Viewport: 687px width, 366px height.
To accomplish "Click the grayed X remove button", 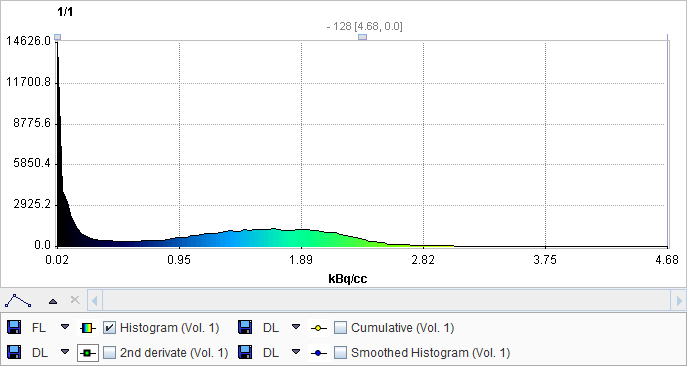I will [x=75, y=300].
